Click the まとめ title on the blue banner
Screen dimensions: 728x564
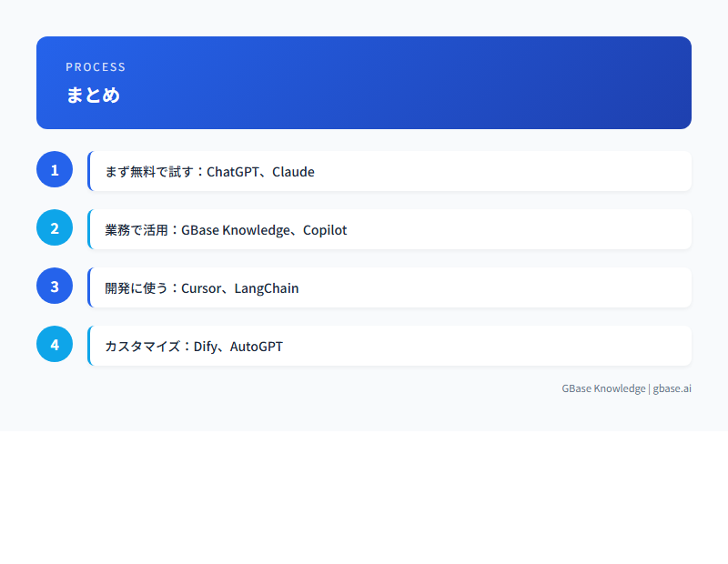pos(92,95)
